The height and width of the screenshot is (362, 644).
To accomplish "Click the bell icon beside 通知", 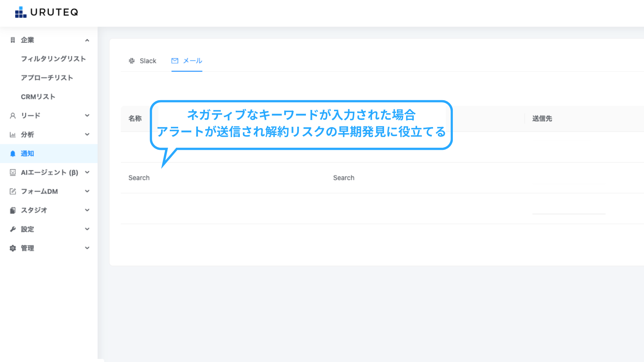I will [13, 154].
